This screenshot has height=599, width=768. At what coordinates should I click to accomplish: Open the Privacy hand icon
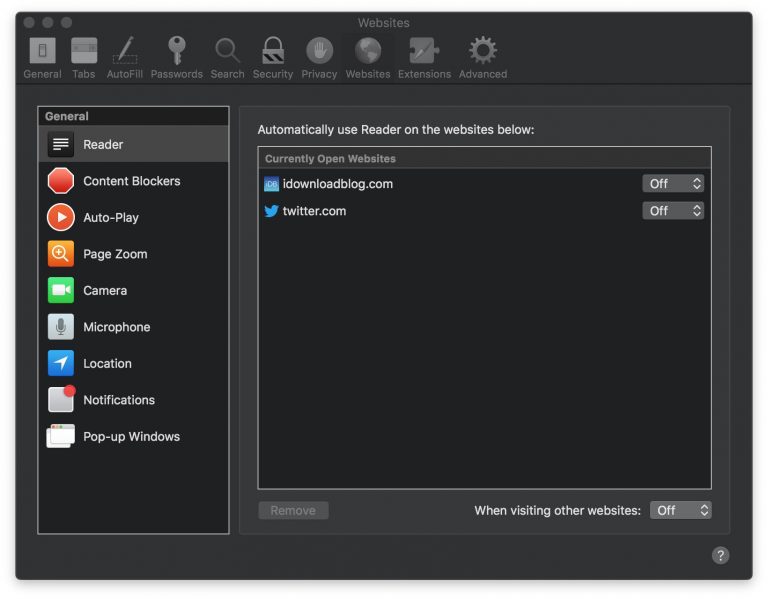pyautogui.click(x=319, y=50)
